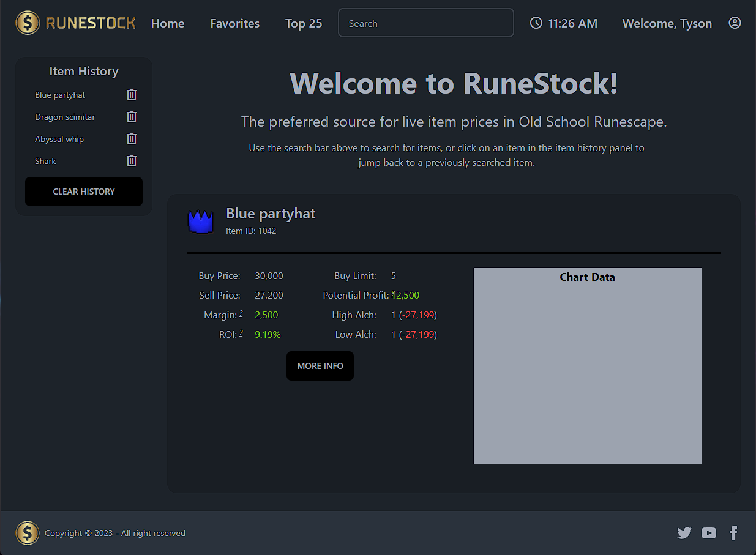Click the Buy Price value 30,000
Screen dimensions: 756x555
(269, 276)
